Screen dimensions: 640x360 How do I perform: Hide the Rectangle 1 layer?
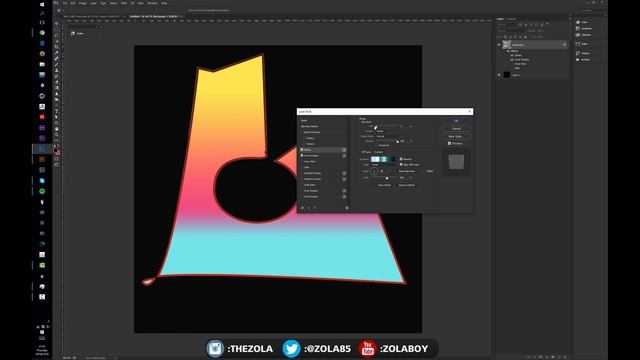[499, 44]
